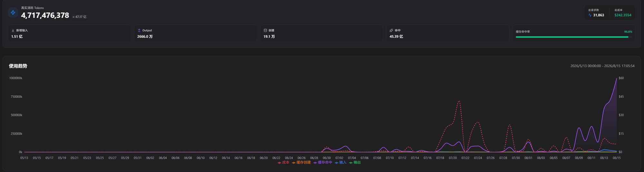Viewport: 644px width, 172px height.
Task: Click the 96.8% cache hit rate figure
Action: [x=628, y=32]
